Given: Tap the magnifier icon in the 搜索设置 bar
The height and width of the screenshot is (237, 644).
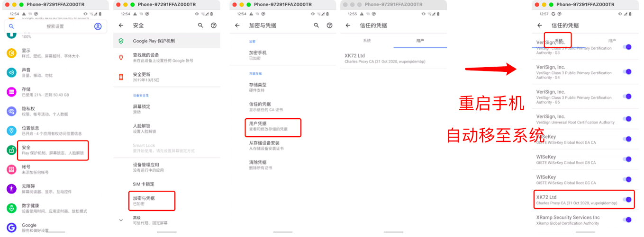Looking at the screenshot, I should [11, 26].
